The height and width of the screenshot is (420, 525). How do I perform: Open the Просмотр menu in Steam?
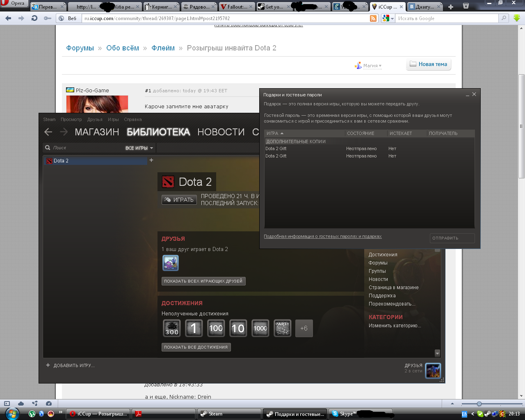[71, 119]
